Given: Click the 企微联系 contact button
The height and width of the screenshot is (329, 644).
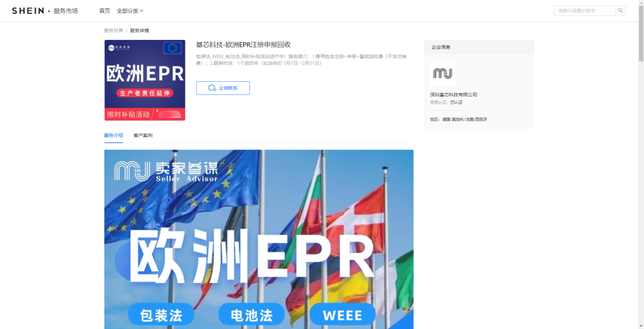Looking at the screenshot, I should pyautogui.click(x=223, y=88).
